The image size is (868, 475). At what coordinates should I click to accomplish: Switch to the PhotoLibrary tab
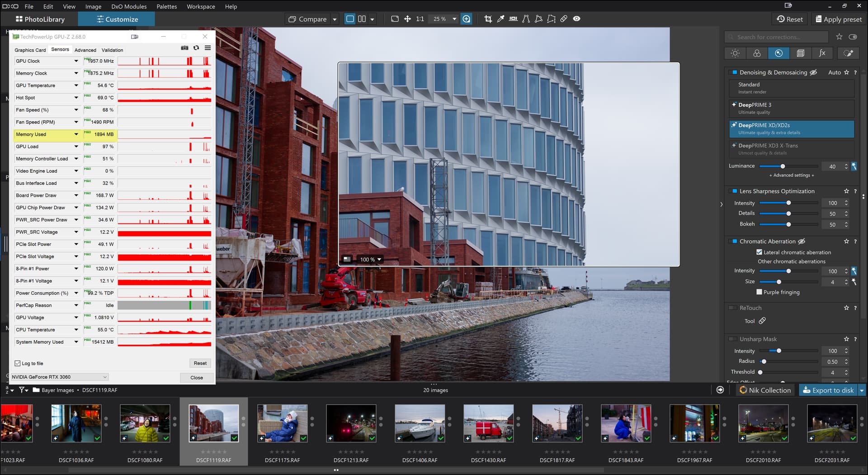tap(40, 19)
